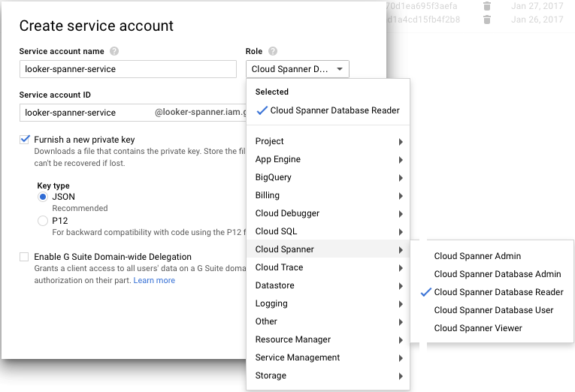Click trash icon for Jan 27, 2017 key
This screenshot has width=575, height=392.
click(487, 6)
